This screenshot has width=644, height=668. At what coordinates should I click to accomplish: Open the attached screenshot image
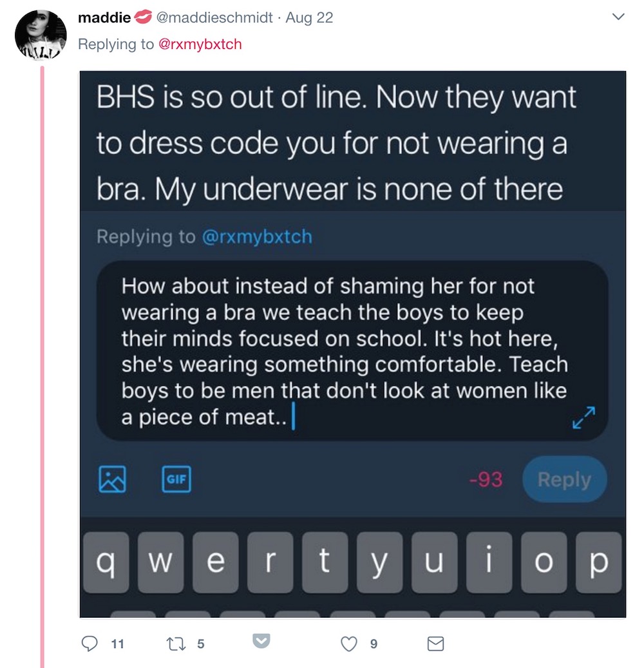point(353,344)
